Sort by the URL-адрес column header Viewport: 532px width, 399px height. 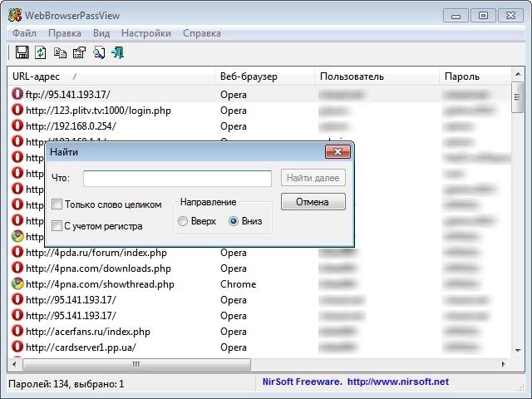point(111,76)
